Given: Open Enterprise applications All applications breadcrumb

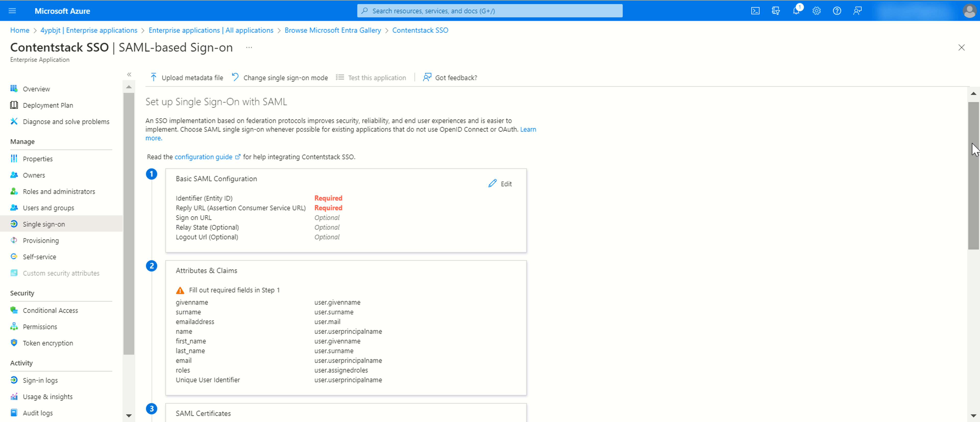Looking at the screenshot, I should [211, 30].
